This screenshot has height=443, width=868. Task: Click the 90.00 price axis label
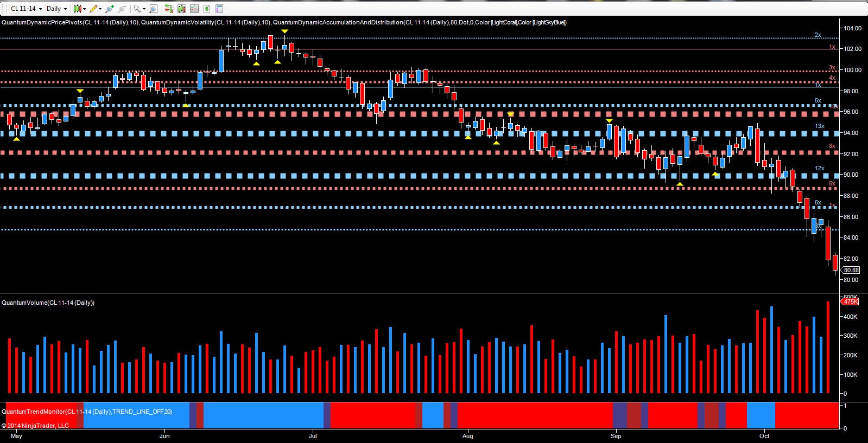851,175
